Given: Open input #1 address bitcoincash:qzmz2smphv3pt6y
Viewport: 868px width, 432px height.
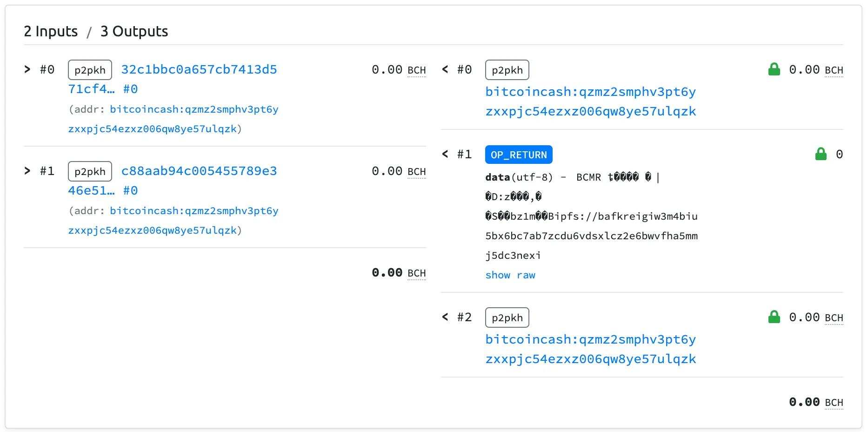Looking at the screenshot, I should pos(173,221).
